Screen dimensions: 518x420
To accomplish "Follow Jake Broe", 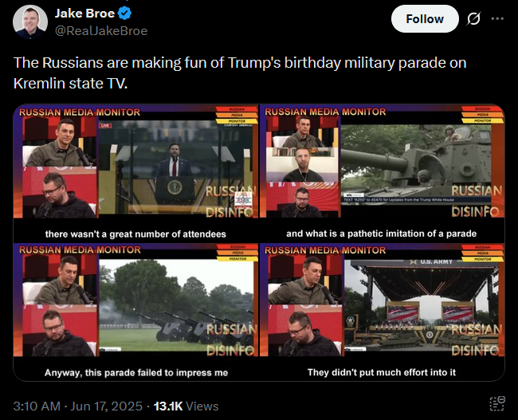I will click(x=425, y=19).
